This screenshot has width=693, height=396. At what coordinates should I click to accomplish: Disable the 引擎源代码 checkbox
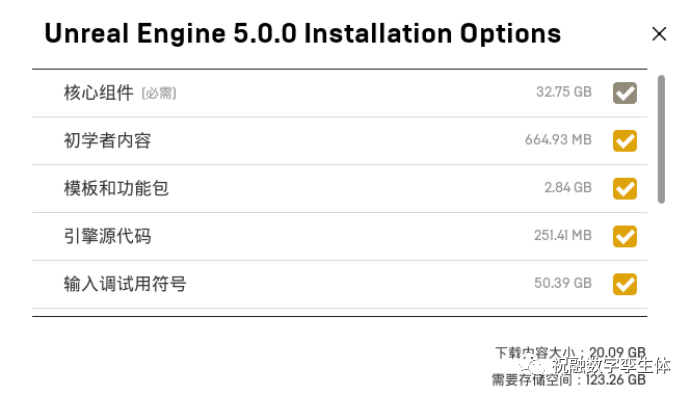tap(624, 236)
